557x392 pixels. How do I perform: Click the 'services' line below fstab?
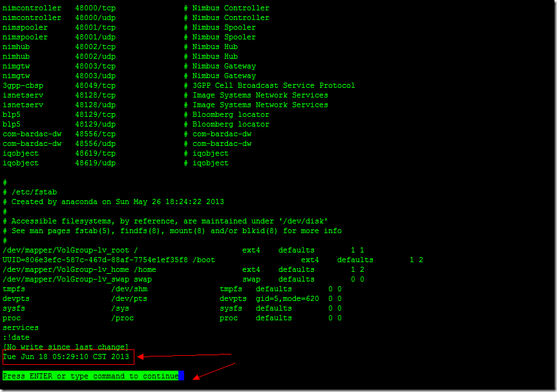[21, 327]
